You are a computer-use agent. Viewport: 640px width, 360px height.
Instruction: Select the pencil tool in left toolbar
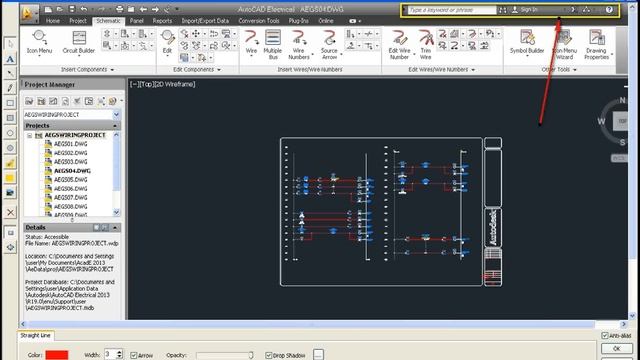10,88
